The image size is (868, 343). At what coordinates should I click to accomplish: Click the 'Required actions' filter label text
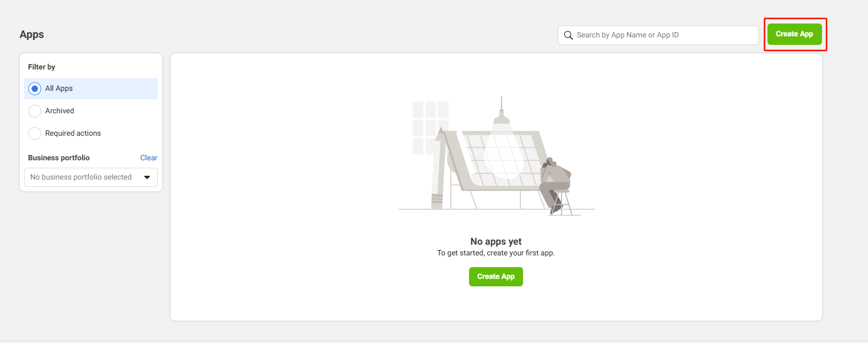[73, 134]
